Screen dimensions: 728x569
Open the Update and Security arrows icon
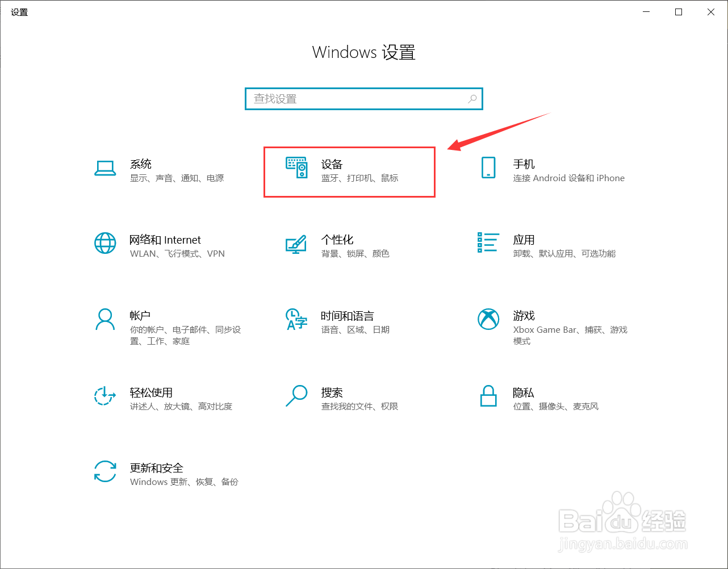pyautogui.click(x=105, y=471)
